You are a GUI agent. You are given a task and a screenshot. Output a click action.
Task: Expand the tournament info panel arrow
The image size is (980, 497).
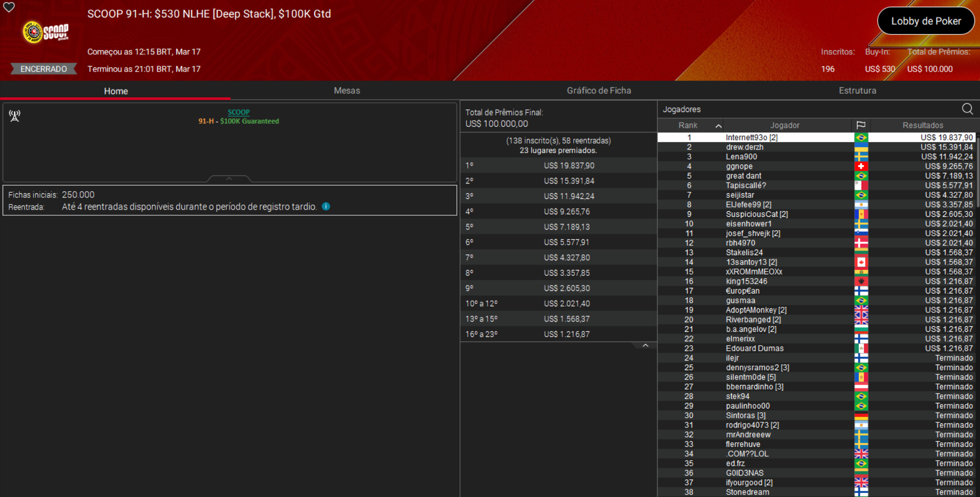(229, 179)
